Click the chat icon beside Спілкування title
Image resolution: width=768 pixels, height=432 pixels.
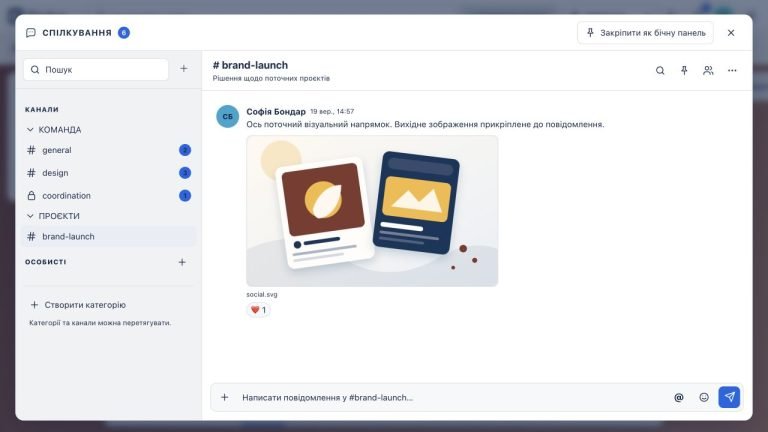tap(31, 33)
